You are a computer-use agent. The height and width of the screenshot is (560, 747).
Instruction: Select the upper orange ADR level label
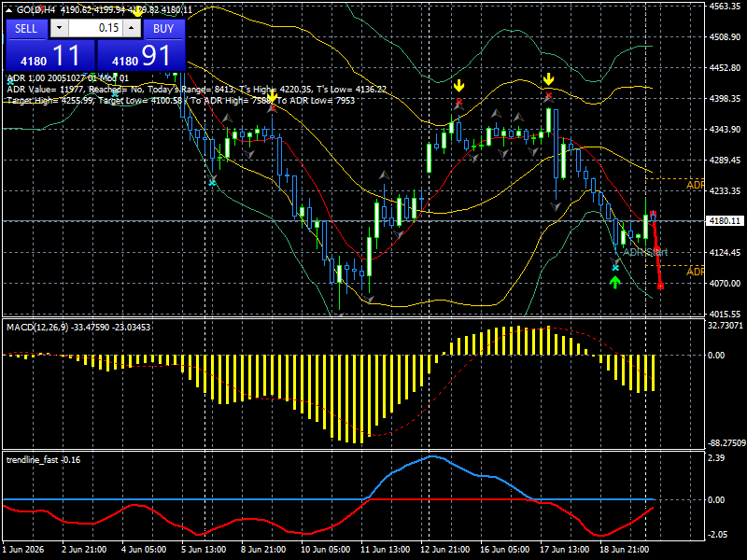pyautogui.click(x=695, y=185)
